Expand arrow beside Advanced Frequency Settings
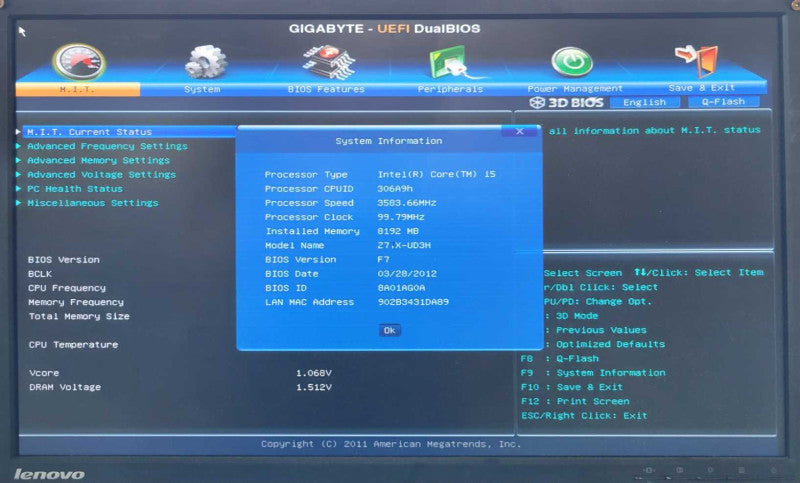The width and height of the screenshot is (800, 483). pyautogui.click(x=18, y=146)
